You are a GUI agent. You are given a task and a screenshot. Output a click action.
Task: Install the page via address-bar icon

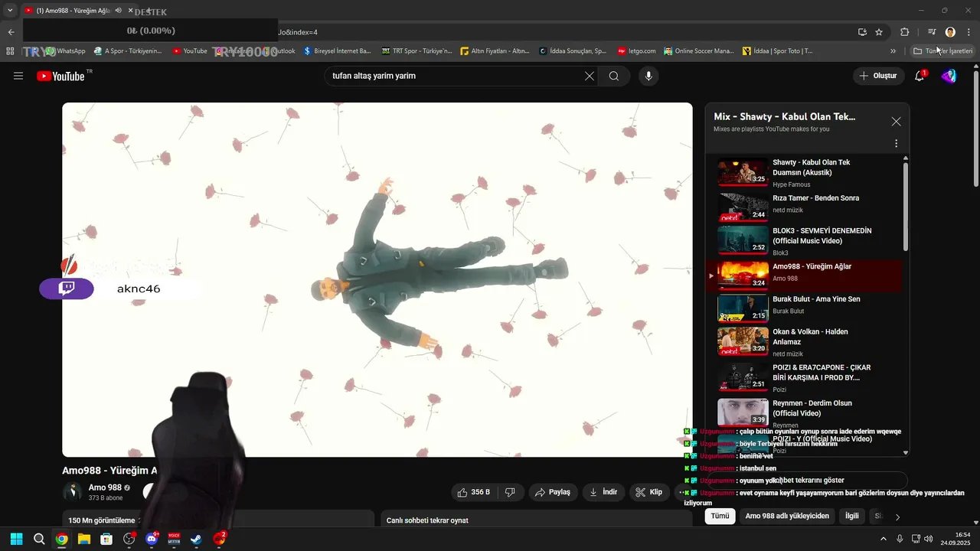click(862, 32)
